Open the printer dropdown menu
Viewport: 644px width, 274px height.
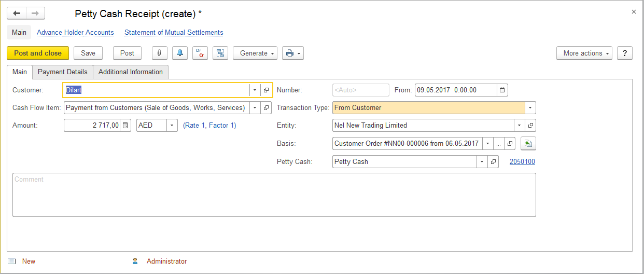click(292, 53)
